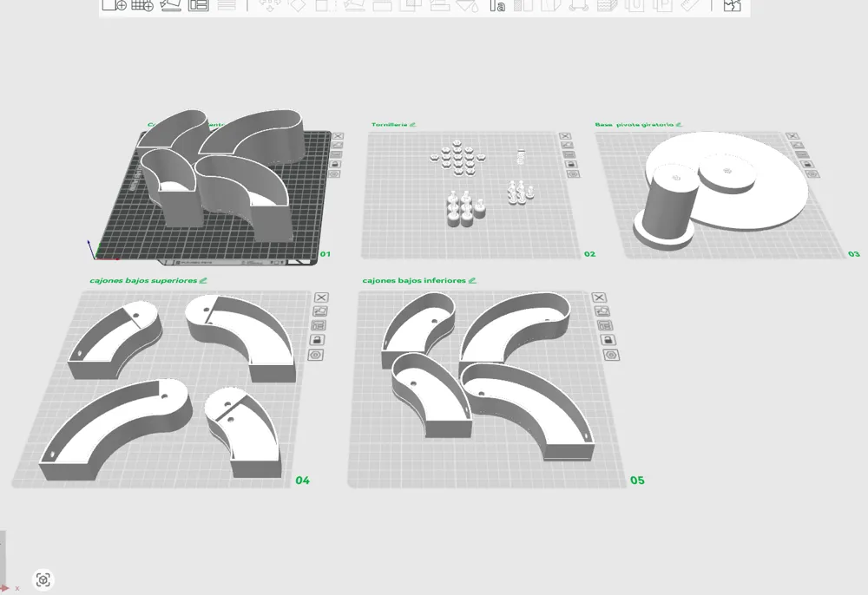Toggle lock on Tornillería plate
Image resolution: width=868 pixels, height=595 pixels.
571,164
